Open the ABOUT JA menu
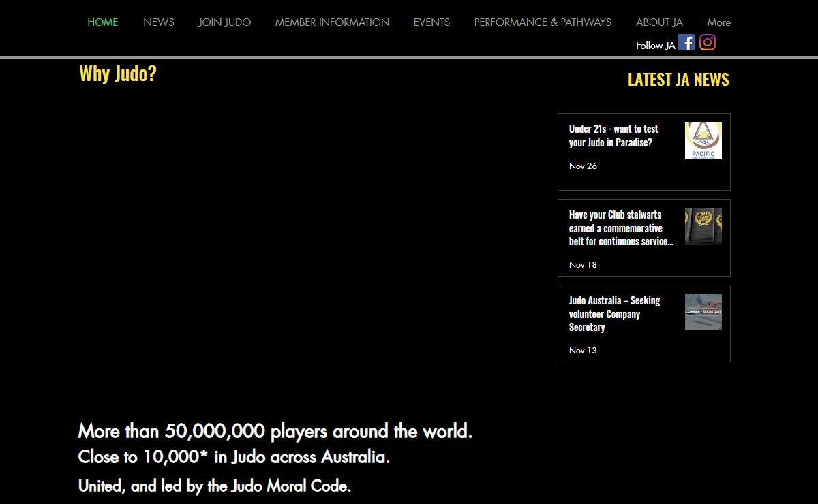The height and width of the screenshot is (504, 818). 659,22
